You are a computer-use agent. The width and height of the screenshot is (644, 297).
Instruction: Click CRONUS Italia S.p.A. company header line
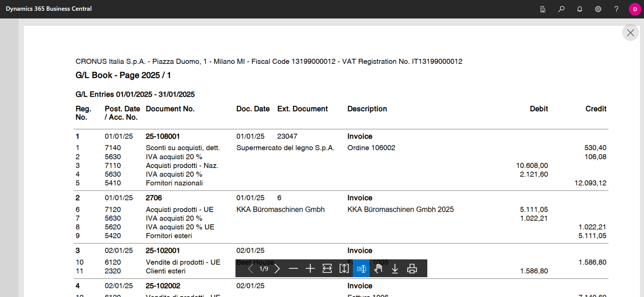click(269, 61)
